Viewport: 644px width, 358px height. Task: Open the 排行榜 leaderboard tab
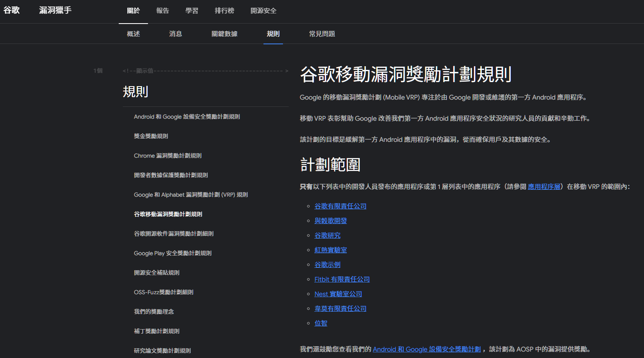(x=224, y=11)
